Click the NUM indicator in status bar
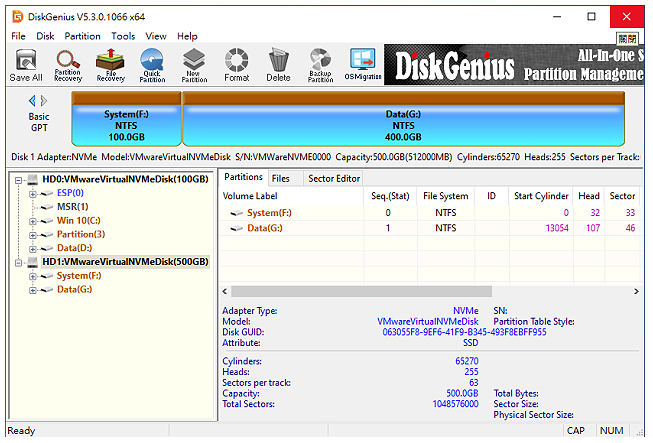Viewport: 653px width, 443px height. 611,431
